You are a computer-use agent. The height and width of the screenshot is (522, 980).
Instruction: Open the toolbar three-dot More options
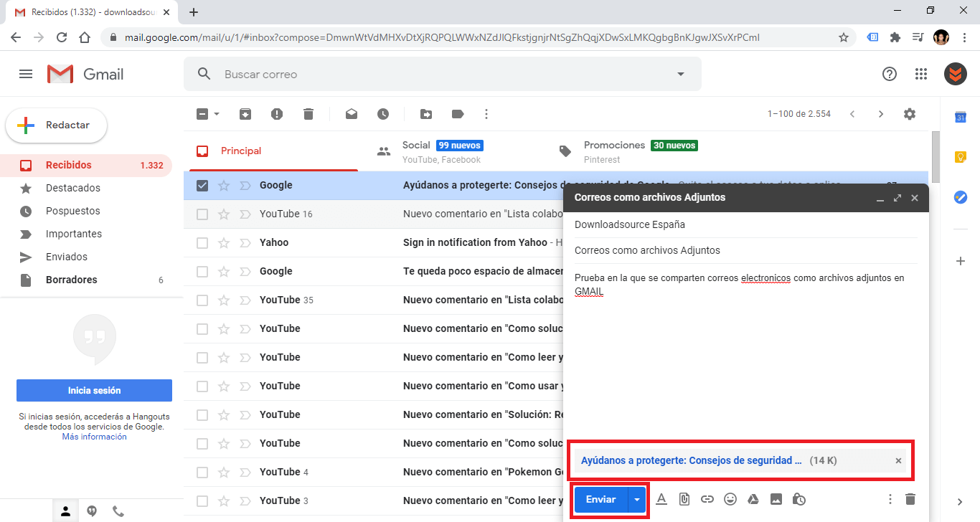(x=486, y=114)
